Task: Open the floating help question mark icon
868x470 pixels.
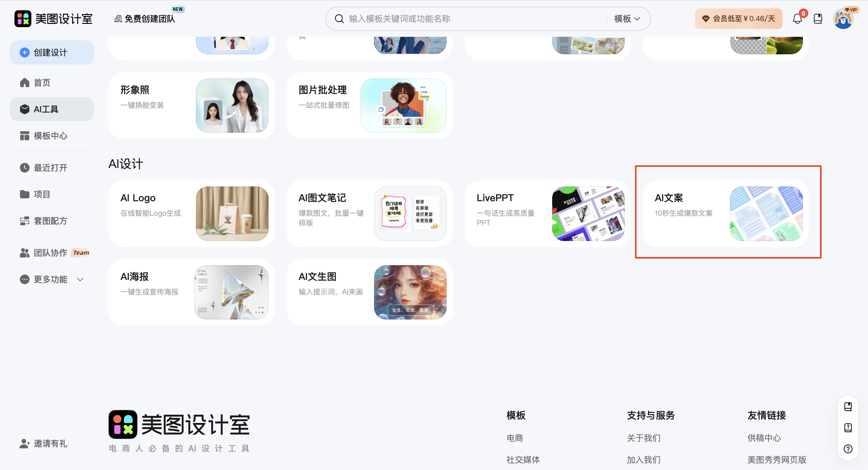Action: coord(848,449)
